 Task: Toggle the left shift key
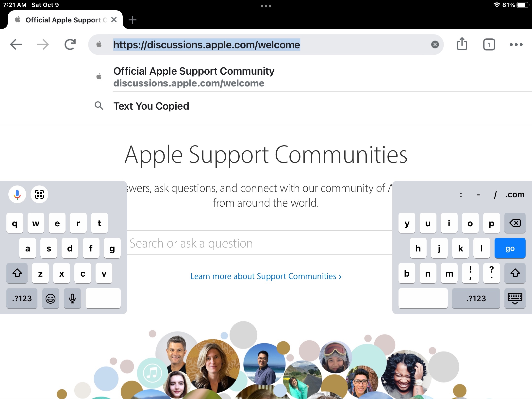point(17,273)
